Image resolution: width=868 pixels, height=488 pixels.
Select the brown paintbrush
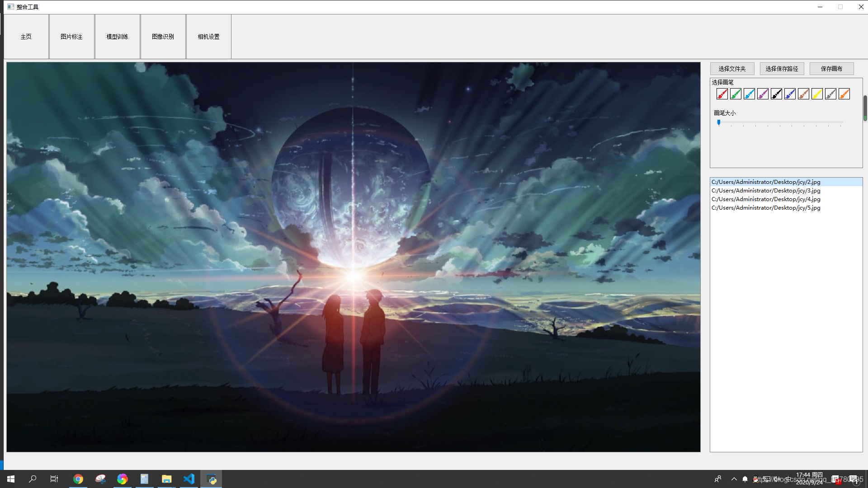pyautogui.click(x=803, y=94)
